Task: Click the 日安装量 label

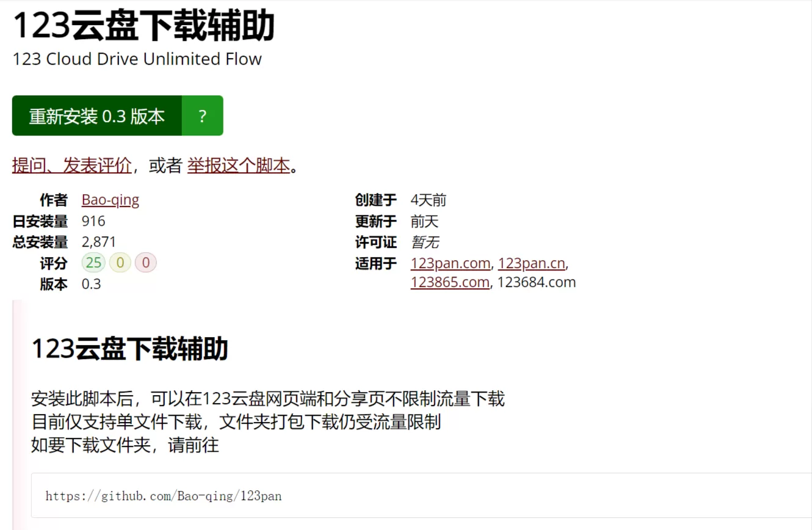Action: (x=40, y=221)
